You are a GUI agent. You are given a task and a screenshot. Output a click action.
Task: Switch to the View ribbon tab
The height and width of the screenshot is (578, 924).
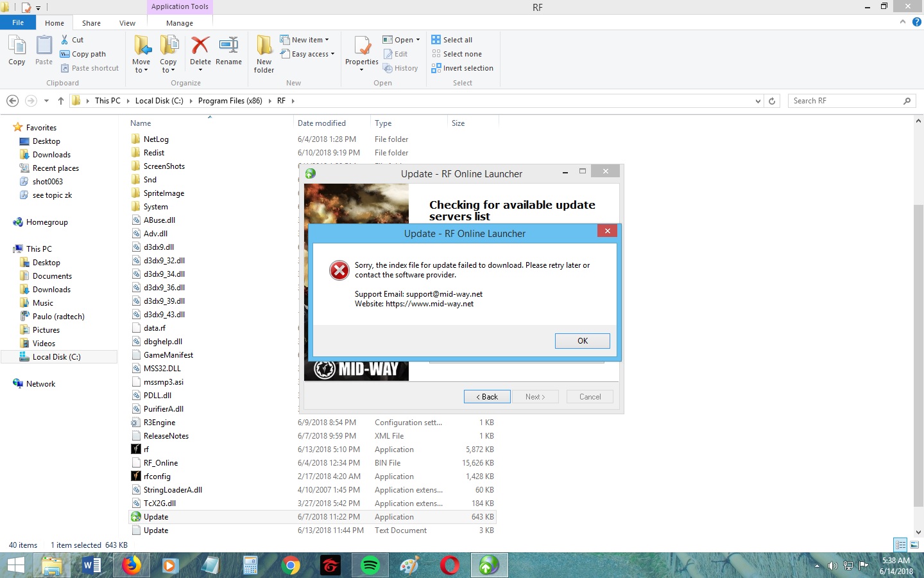pos(127,23)
